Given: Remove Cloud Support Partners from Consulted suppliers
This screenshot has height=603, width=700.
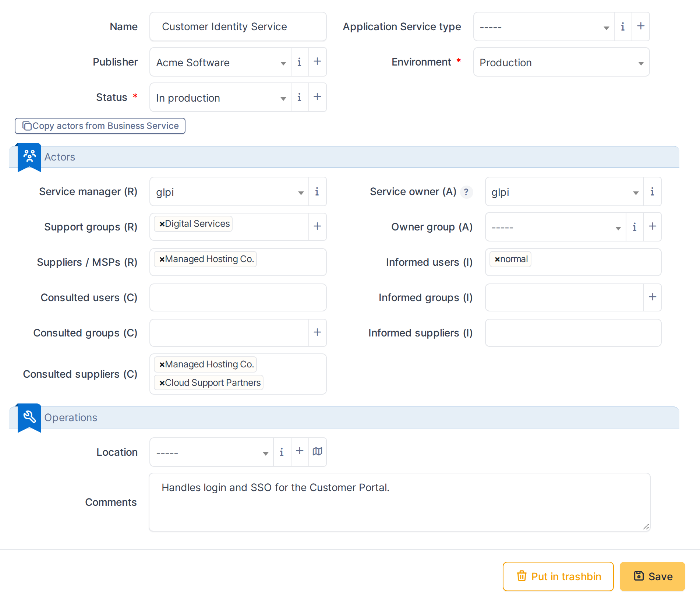Looking at the screenshot, I should tap(162, 383).
